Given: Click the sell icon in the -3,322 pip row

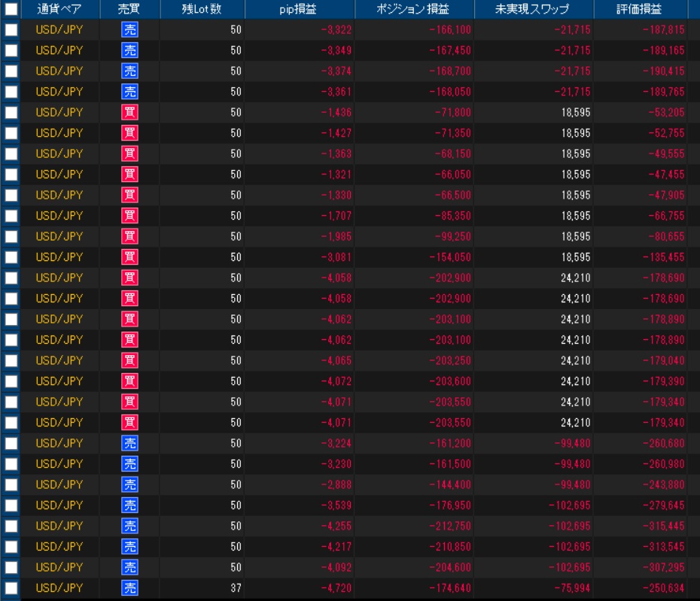Looking at the screenshot, I should [x=129, y=30].
